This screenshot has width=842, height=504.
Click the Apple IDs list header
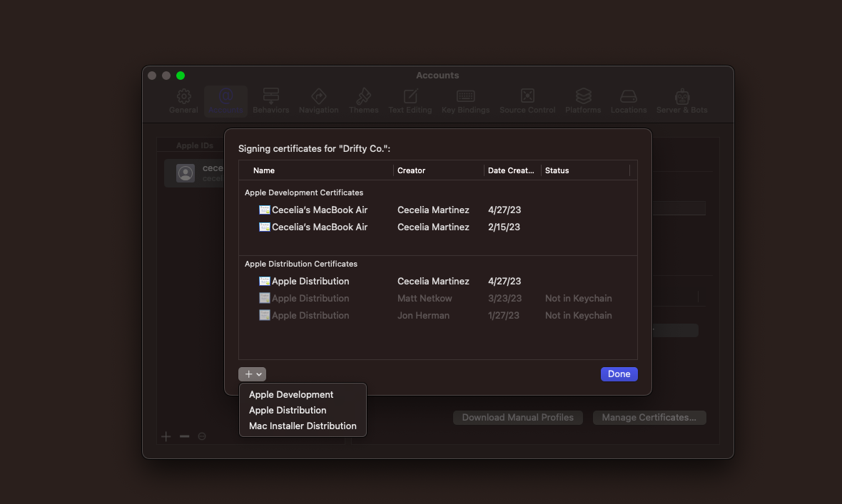(194, 145)
